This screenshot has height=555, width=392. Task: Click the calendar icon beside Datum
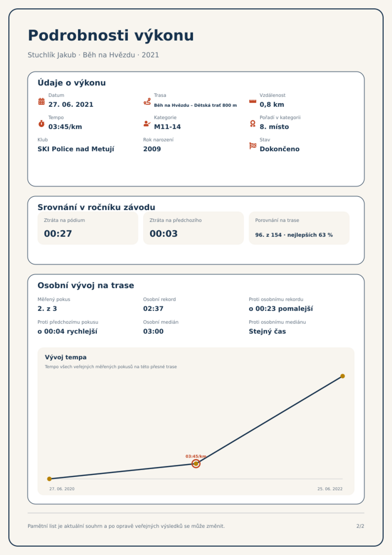[x=41, y=101]
